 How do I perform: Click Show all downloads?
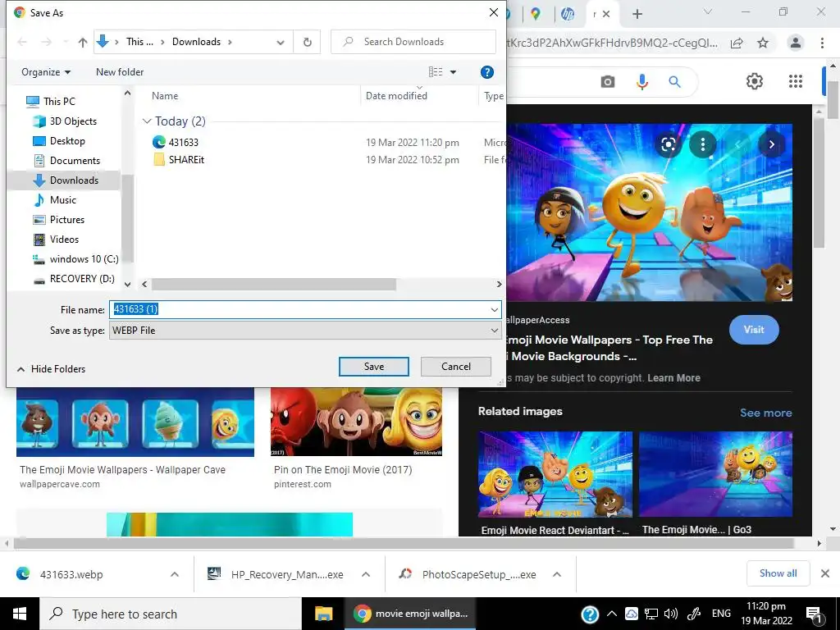778,573
